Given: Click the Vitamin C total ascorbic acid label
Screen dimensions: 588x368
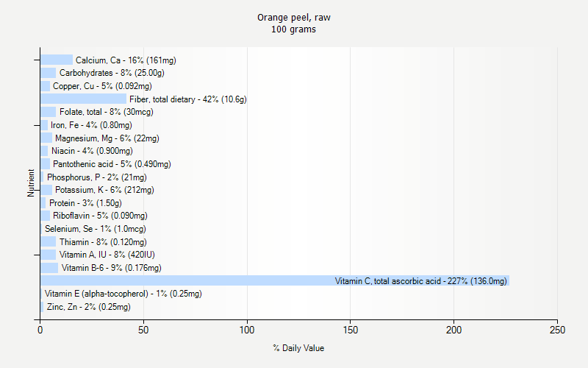Looking at the screenshot, I should point(420,281).
